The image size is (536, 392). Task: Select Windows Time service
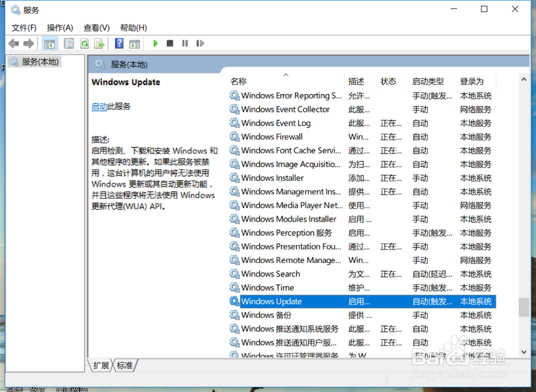pos(362,288)
